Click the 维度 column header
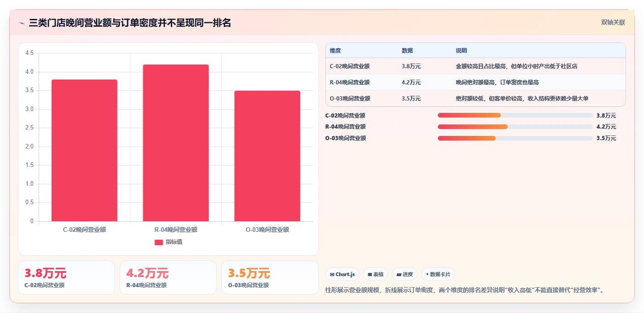The width and height of the screenshot is (644, 313). tap(336, 51)
